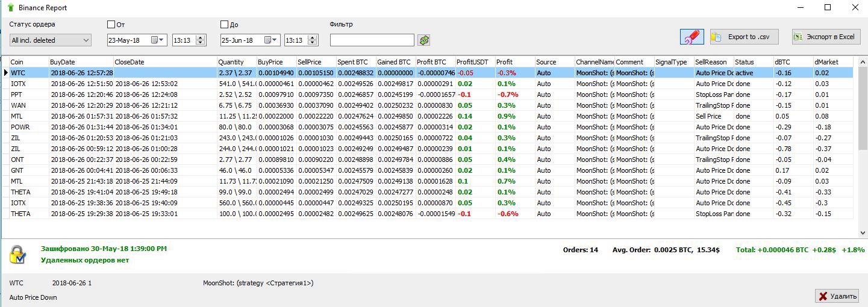
Task: Click the Удалить delete button
Action: tap(837, 296)
